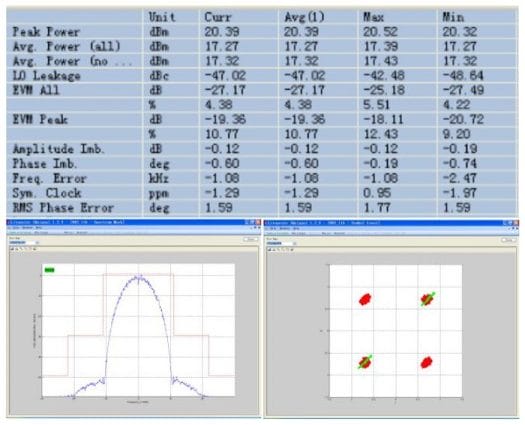Click the EVM All row label
The image size is (525, 425).
[x=35, y=90]
